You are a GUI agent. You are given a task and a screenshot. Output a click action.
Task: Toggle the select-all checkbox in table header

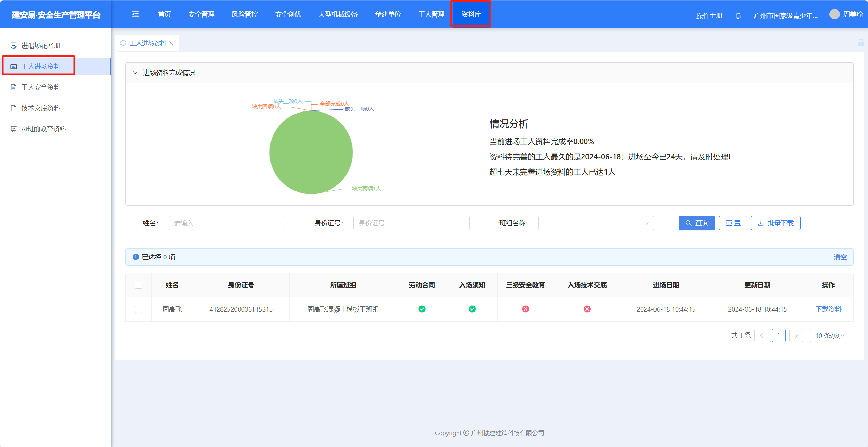[x=139, y=285]
